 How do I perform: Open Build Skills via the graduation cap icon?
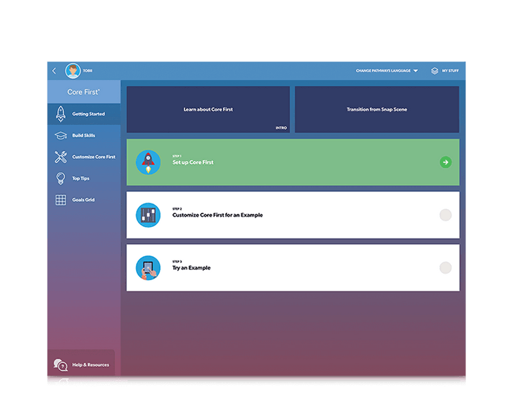(x=60, y=134)
